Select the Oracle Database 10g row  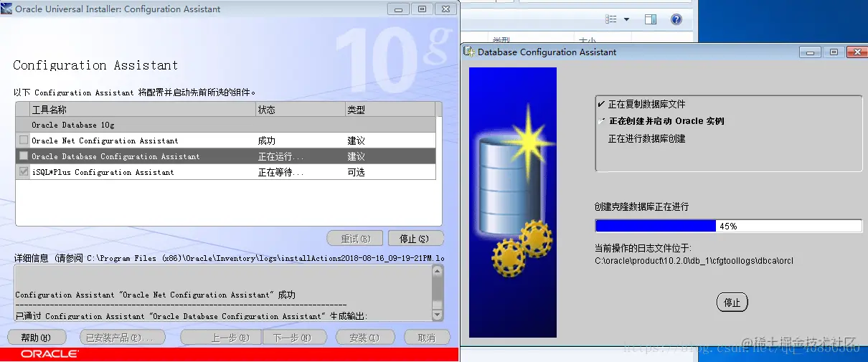tap(225, 125)
